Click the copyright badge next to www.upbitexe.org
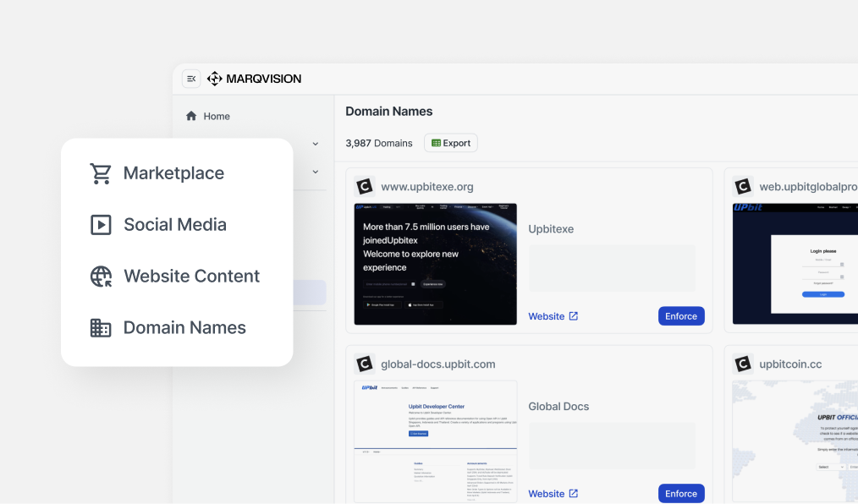858x504 pixels. coord(364,186)
